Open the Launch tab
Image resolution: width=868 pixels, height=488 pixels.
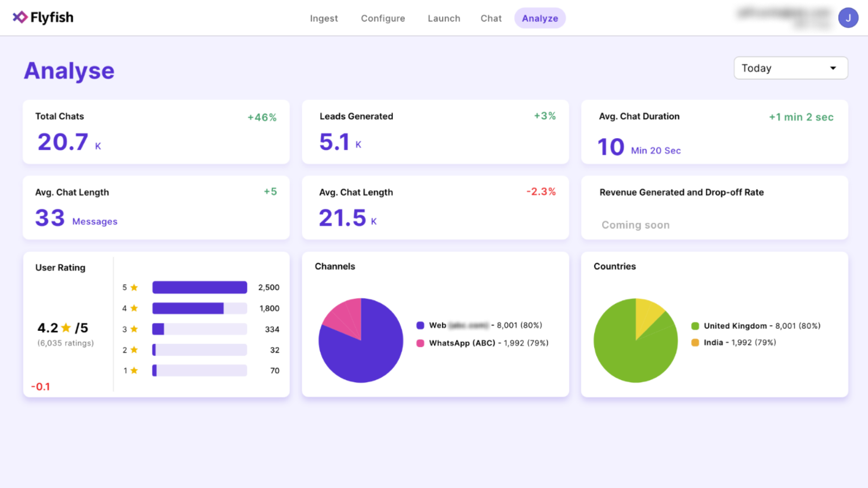(444, 18)
